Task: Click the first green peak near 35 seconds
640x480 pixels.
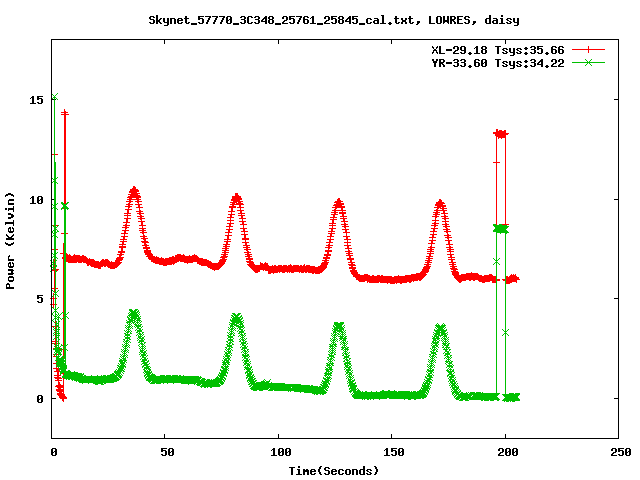Action: 133,314
